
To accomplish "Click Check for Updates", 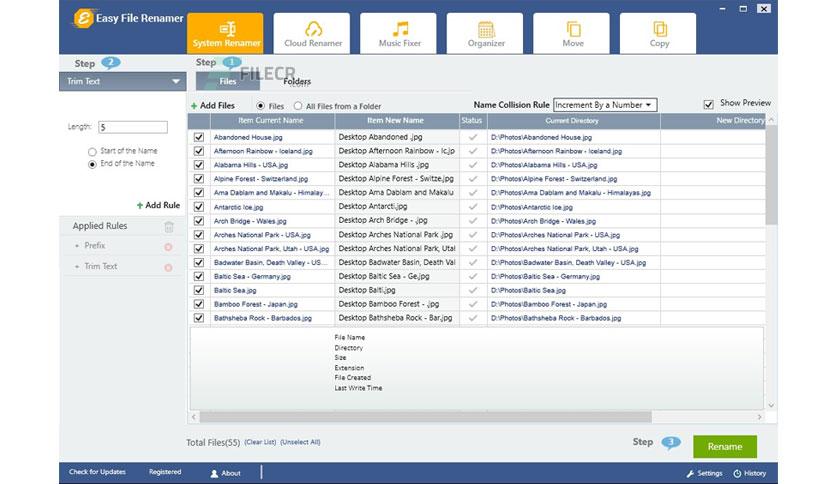I will (97, 472).
